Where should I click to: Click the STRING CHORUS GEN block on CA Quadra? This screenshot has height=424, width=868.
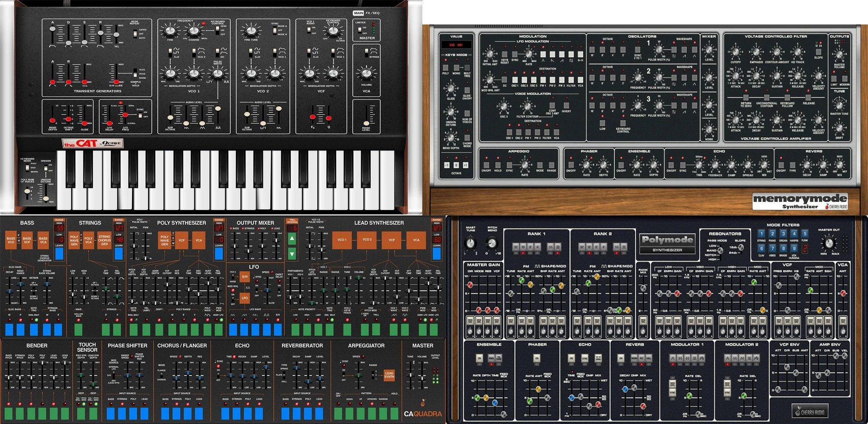click(x=104, y=240)
